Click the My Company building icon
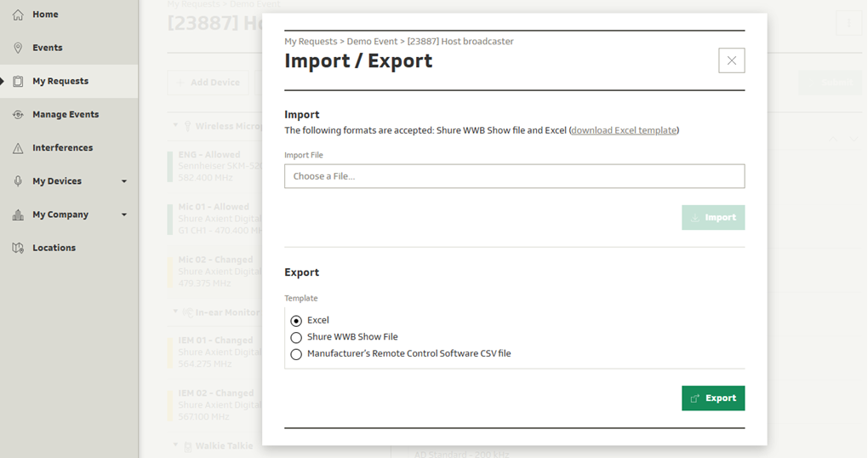The height and width of the screenshot is (458, 868). click(x=18, y=215)
